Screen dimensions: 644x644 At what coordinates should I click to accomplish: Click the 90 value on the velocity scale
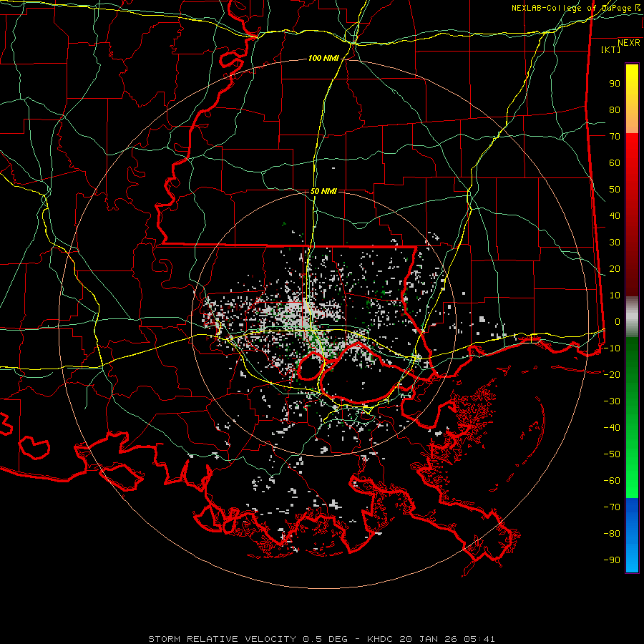coord(615,84)
